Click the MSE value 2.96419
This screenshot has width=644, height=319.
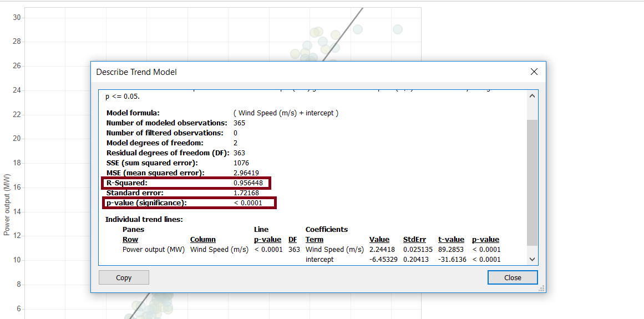pyautogui.click(x=246, y=173)
